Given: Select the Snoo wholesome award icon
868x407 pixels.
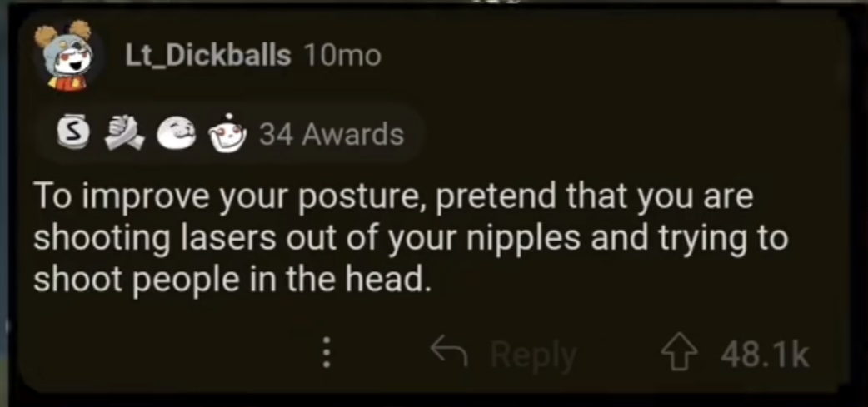Looking at the screenshot, I should (x=227, y=135).
